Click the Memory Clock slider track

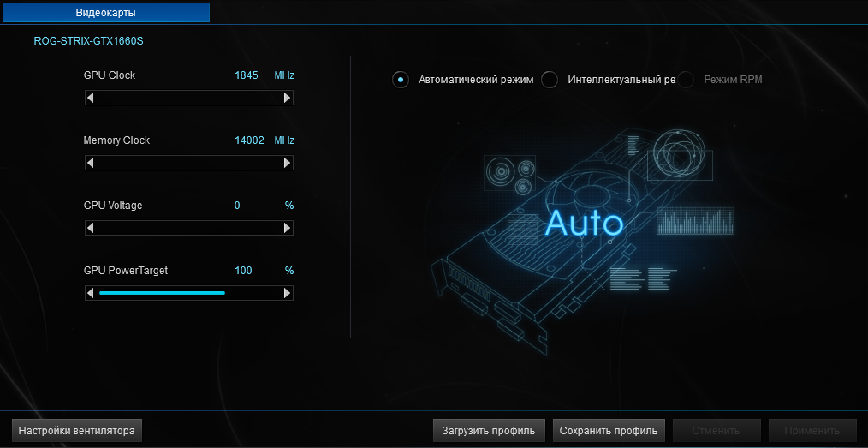point(189,163)
